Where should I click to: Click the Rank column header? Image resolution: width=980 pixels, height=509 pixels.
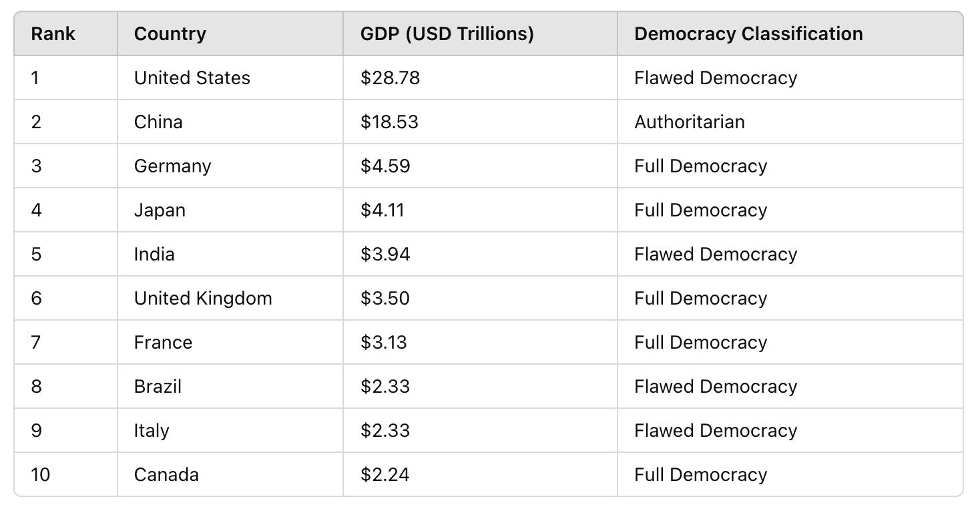(53, 33)
